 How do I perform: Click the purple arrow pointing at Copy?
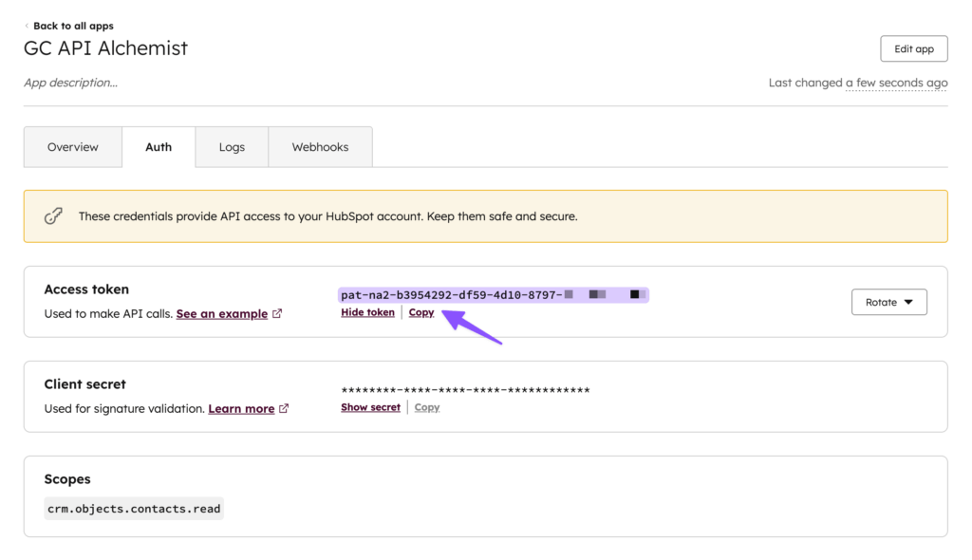[470, 327]
